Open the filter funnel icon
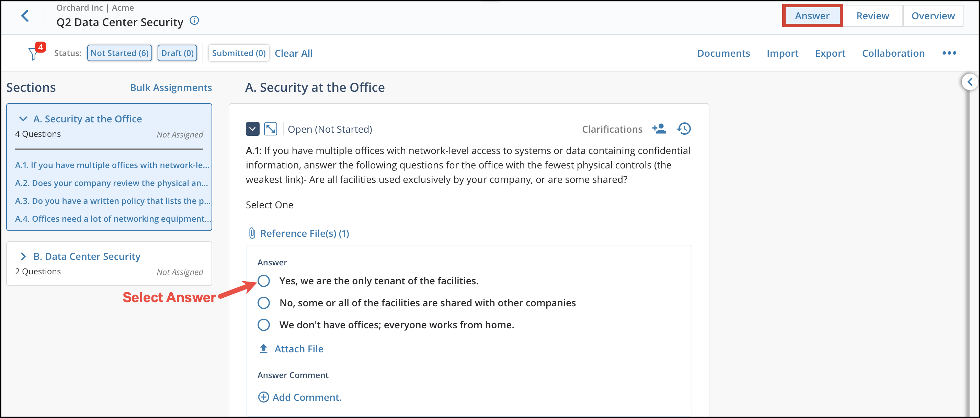The width and height of the screenshot is (980, 418). pyautogui.click(x=33, y=53)
